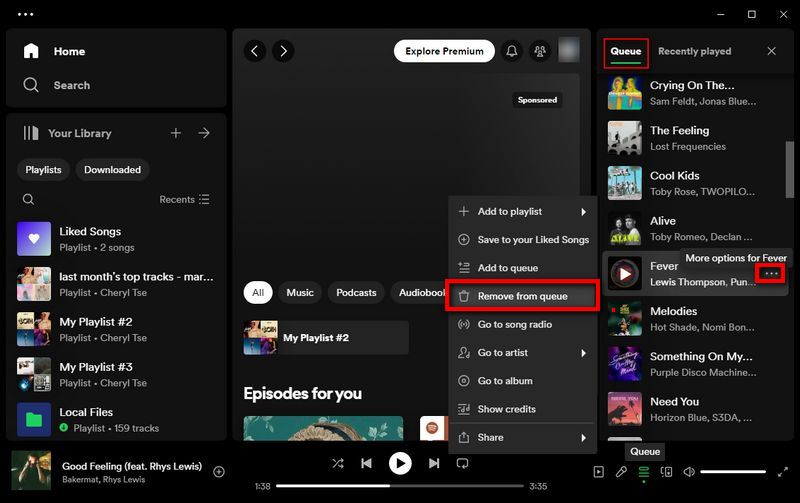Navigate forward with right arrow
The height and width of the screenshot is (503, 800).
[283, 51]
